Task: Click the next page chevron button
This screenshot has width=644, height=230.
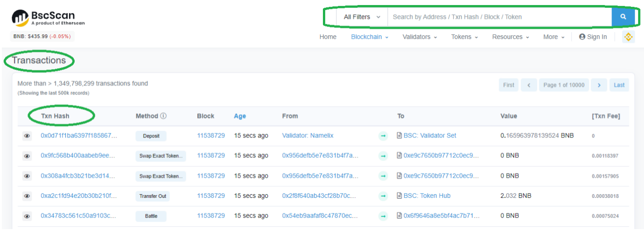Action: 599,85
